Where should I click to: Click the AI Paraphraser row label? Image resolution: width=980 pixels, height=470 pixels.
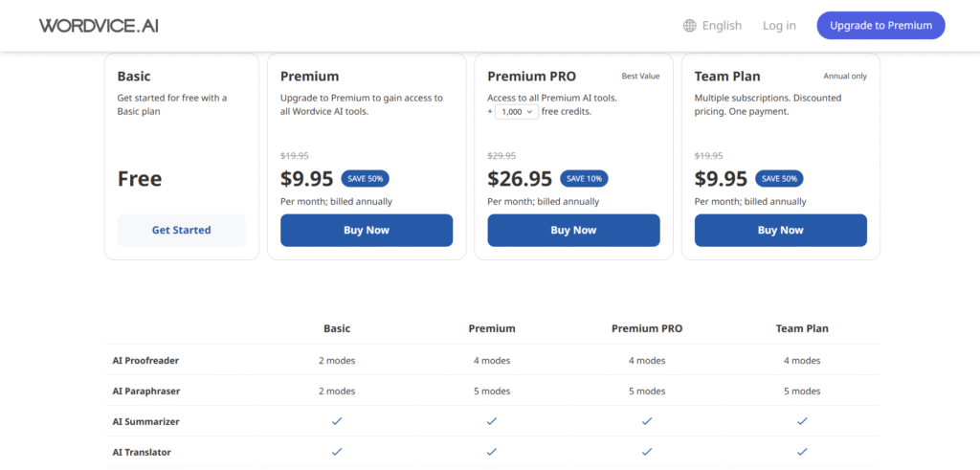146,392
